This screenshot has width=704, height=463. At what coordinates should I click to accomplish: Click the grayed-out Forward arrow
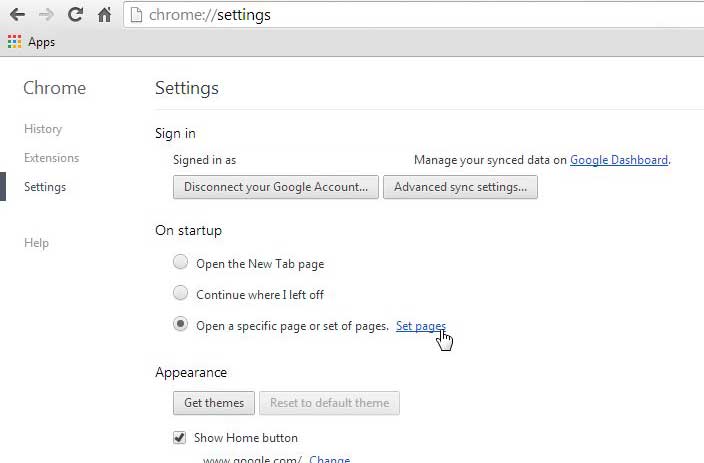point(46,14)
